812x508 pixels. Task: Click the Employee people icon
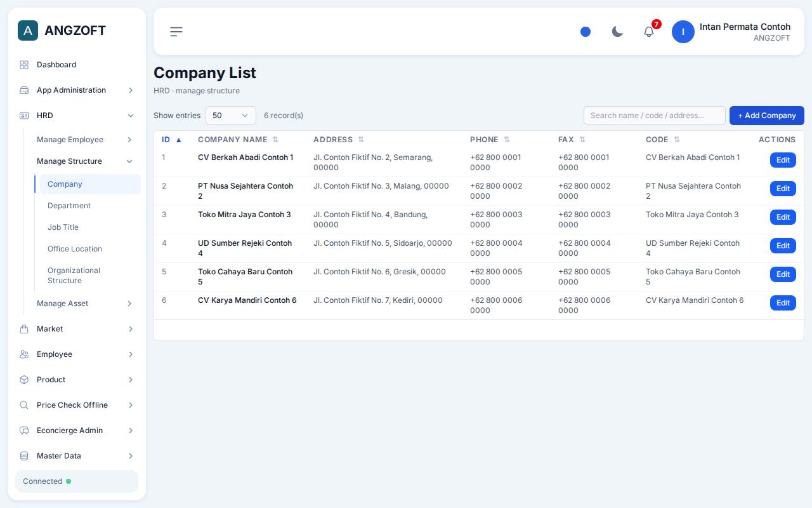[24, 354]
